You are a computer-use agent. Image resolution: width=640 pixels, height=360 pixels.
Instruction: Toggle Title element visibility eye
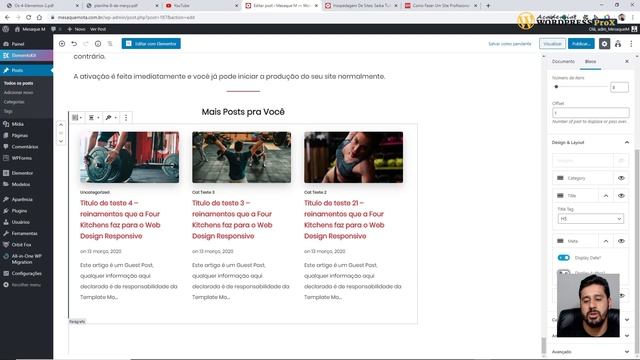point(621,196)
